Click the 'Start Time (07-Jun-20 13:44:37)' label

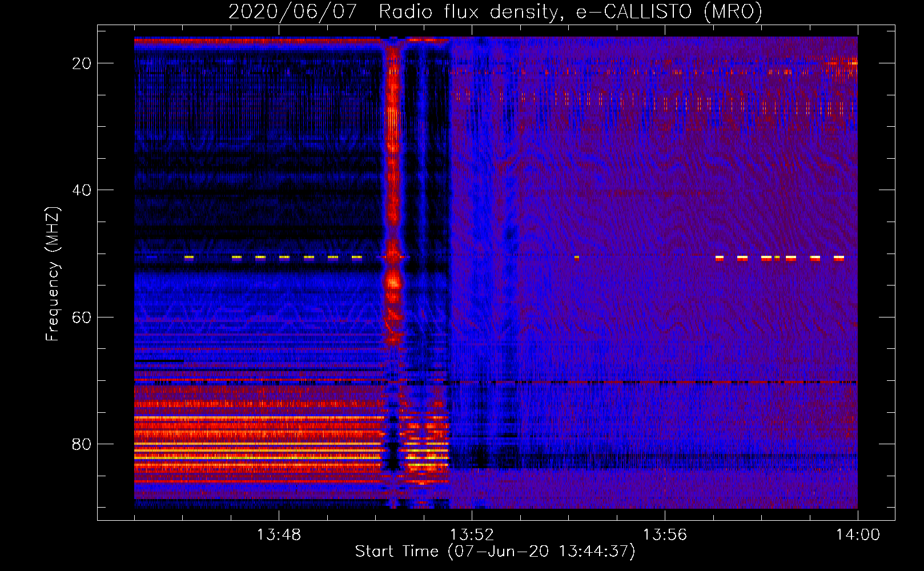495,552
